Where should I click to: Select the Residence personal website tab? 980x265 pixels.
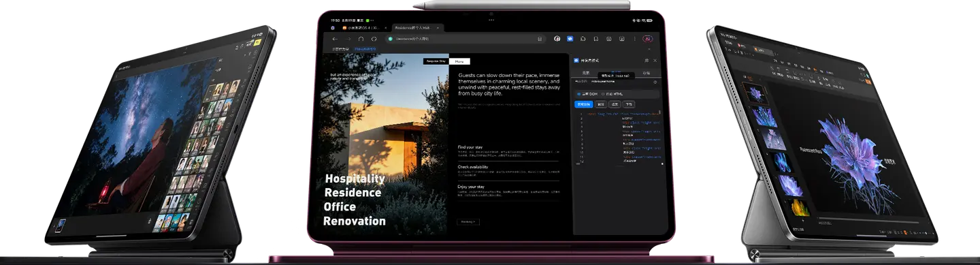pos(418,28)
